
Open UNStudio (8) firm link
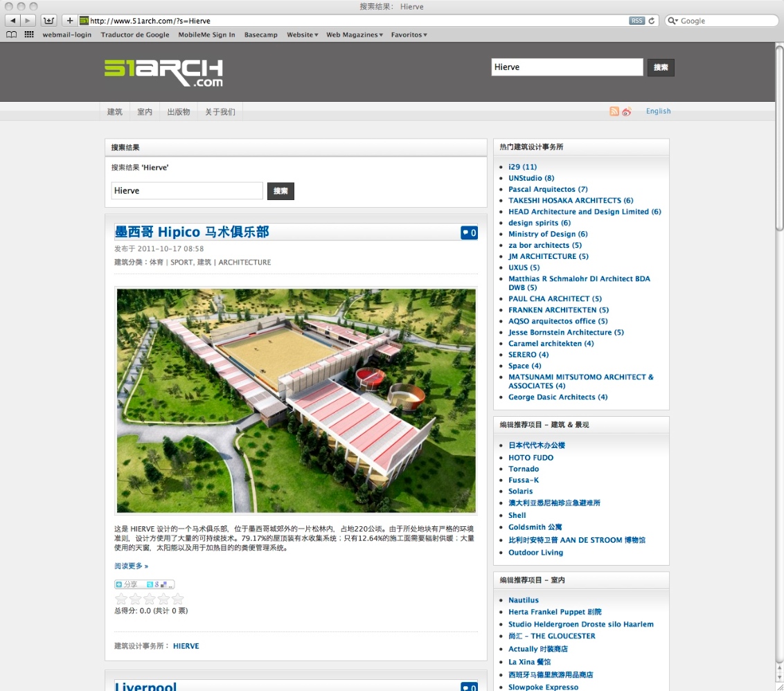pos(531,178)
